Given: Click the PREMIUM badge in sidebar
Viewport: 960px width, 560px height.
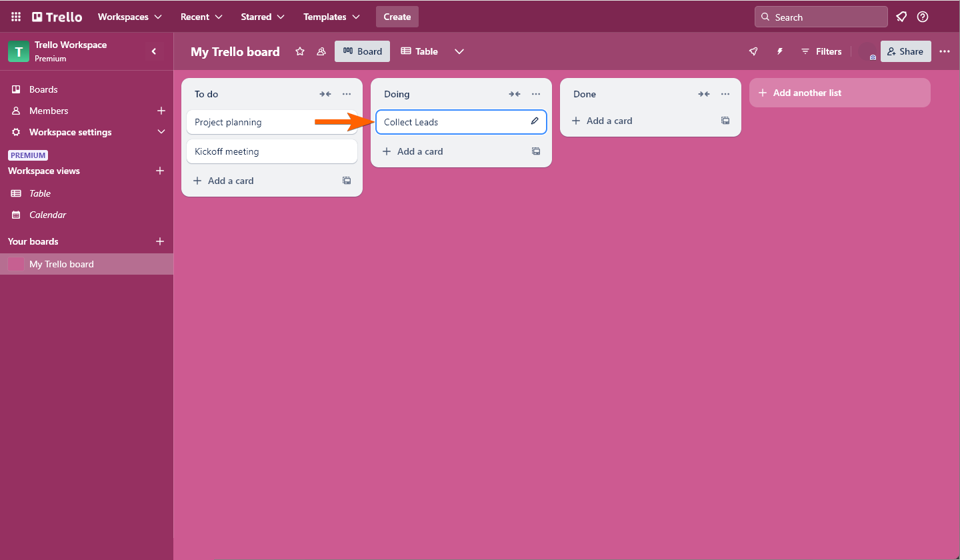Looking at the screenshot, I should (x=28, y=155).
